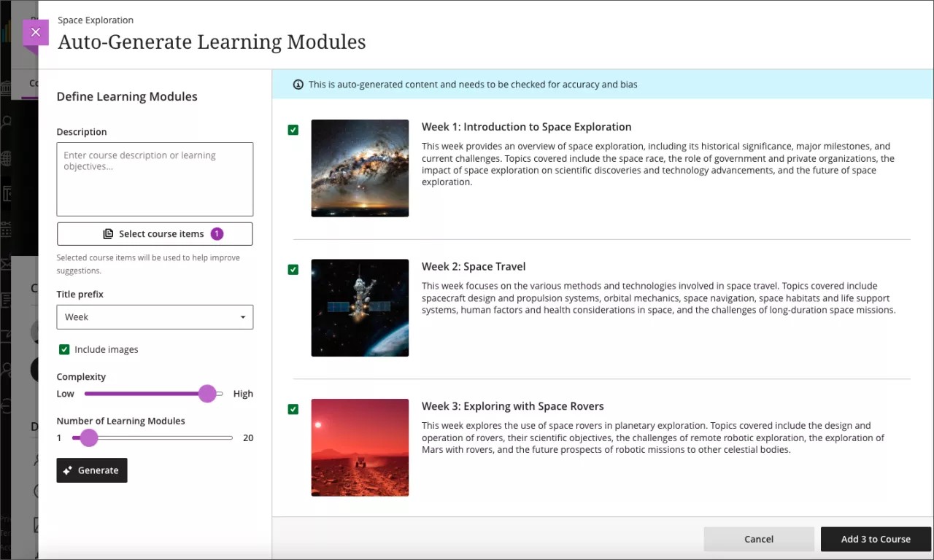Click the Add 3 to Course button
Viewport: 934px width, 560px height.
[x=876, y=539]
